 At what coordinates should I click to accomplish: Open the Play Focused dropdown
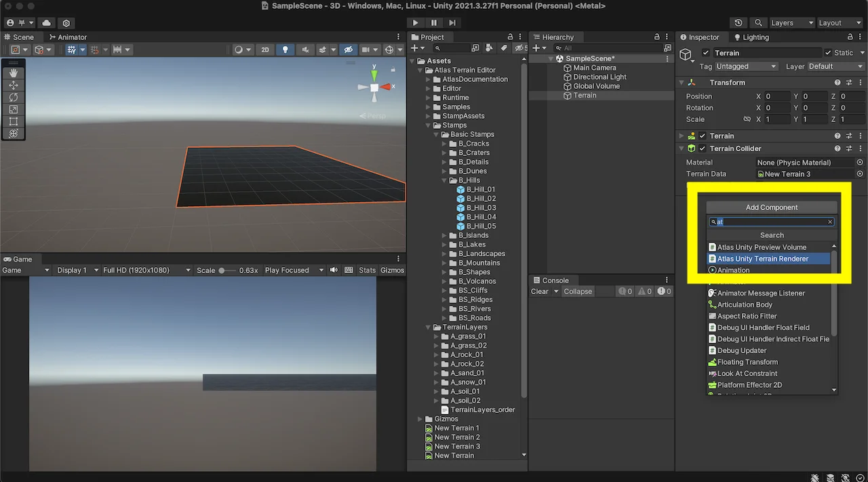pyautogui.click(x=293, y=270)
